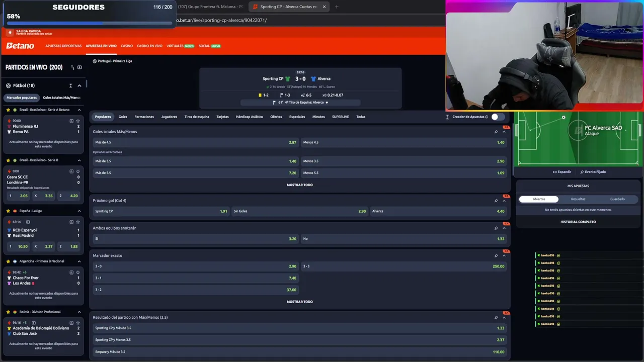Pin the Marcador exacto market

pos(496,255)
